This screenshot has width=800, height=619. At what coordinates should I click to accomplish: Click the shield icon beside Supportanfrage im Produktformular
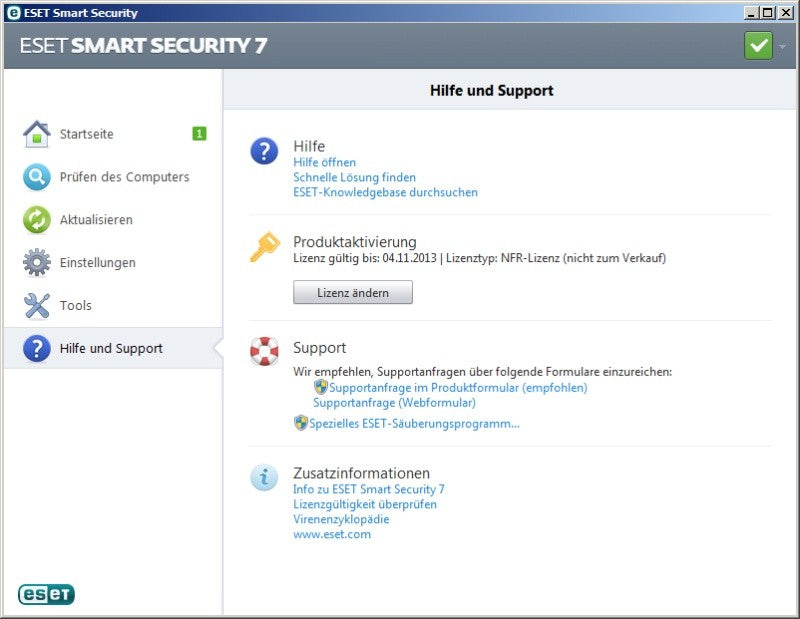click(x=320, y=387)
